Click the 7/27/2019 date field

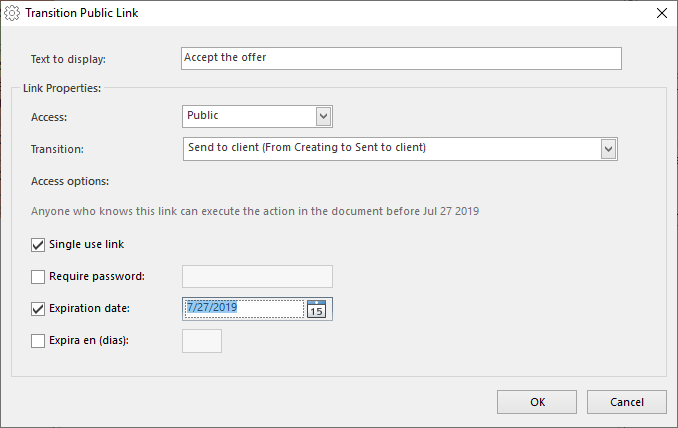pyautogui.click(x=245, y=309)
